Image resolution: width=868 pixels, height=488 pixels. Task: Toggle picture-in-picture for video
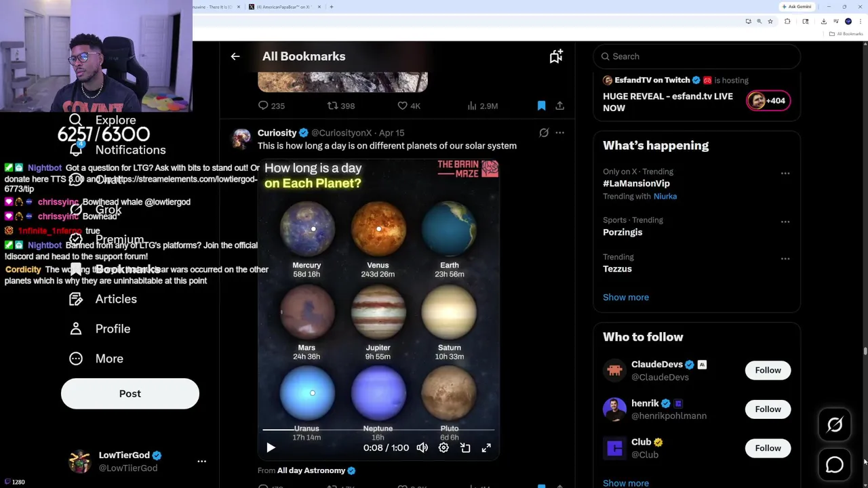tap(465, 448)
